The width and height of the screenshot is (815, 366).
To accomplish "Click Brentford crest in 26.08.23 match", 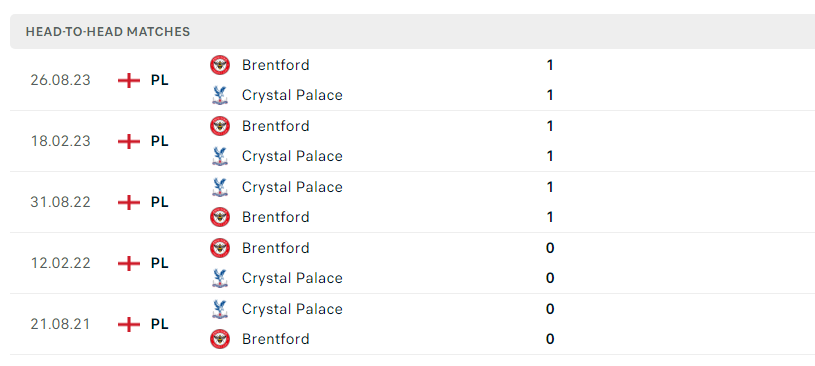I will [x=220, y=66].
